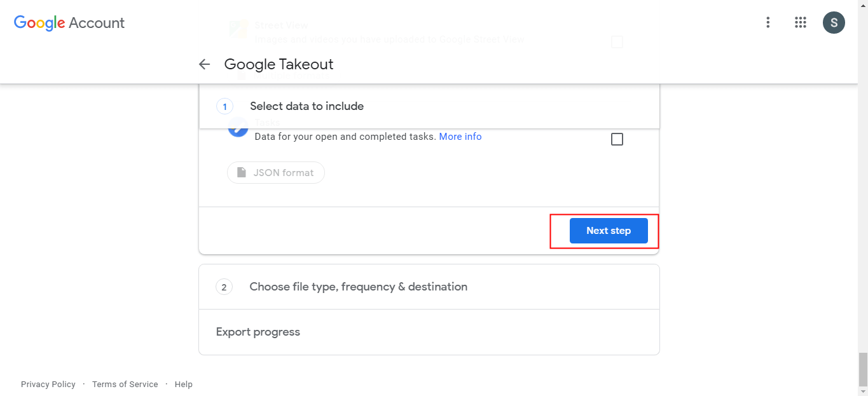The width and height of the screenshot is (868, 396).
Task: Open the Privacy Policy link
Action: pos(48,385)
